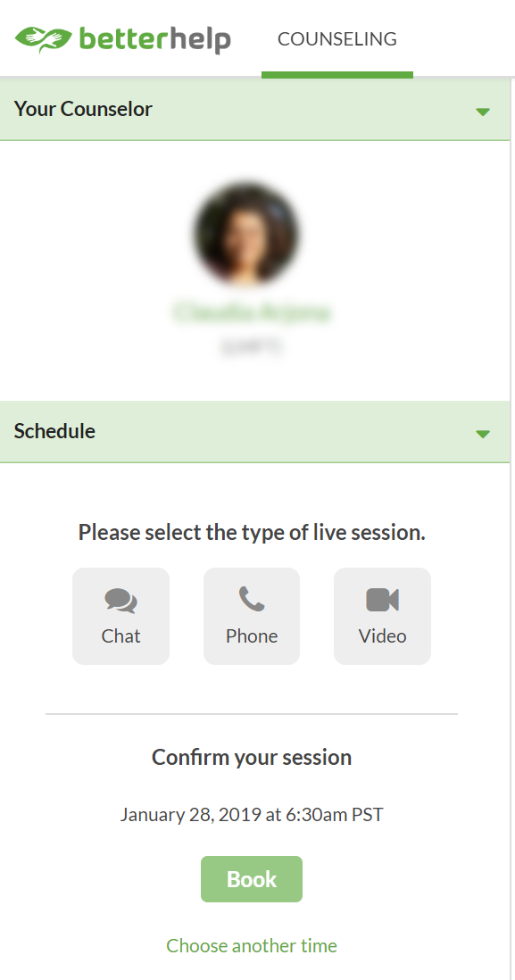Toggle the Chat session type
Screen dimensions: 515x980
pyautogui.click(x=120, y=616)
